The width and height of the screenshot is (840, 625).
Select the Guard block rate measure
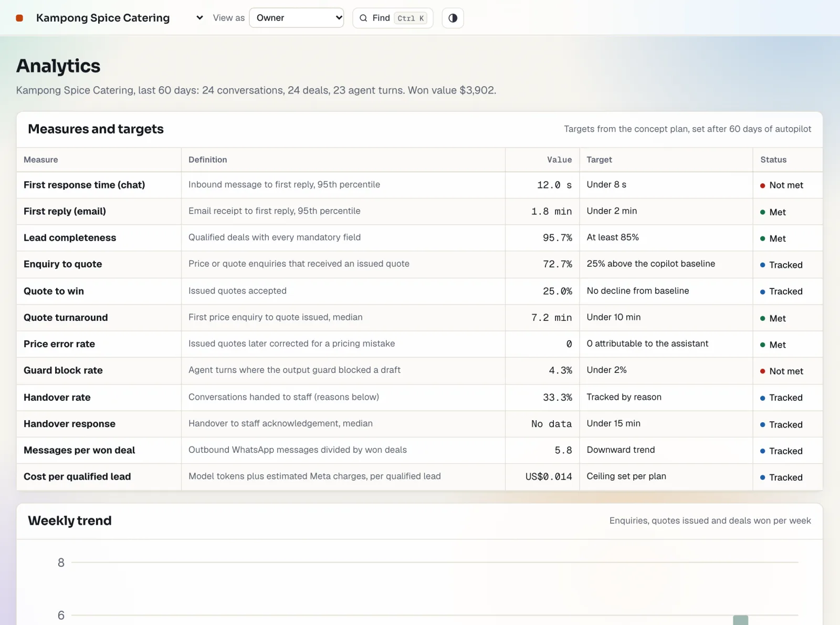63,370
